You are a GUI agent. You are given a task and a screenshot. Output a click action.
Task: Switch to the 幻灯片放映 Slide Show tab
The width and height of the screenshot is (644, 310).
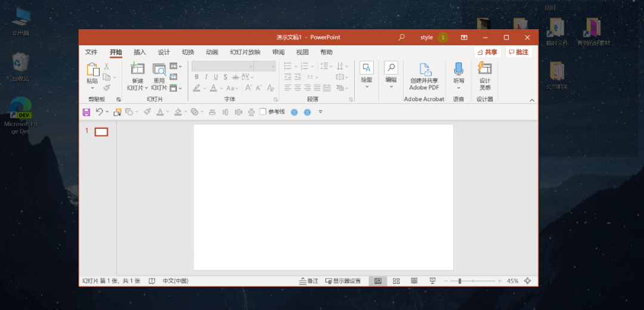point(245,52)
